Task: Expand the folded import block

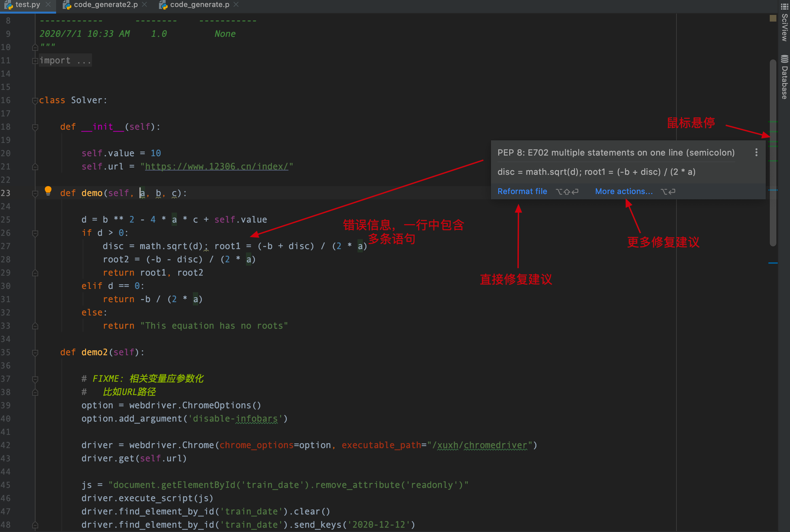Action: pyautogui.click(x=35, y=61)
